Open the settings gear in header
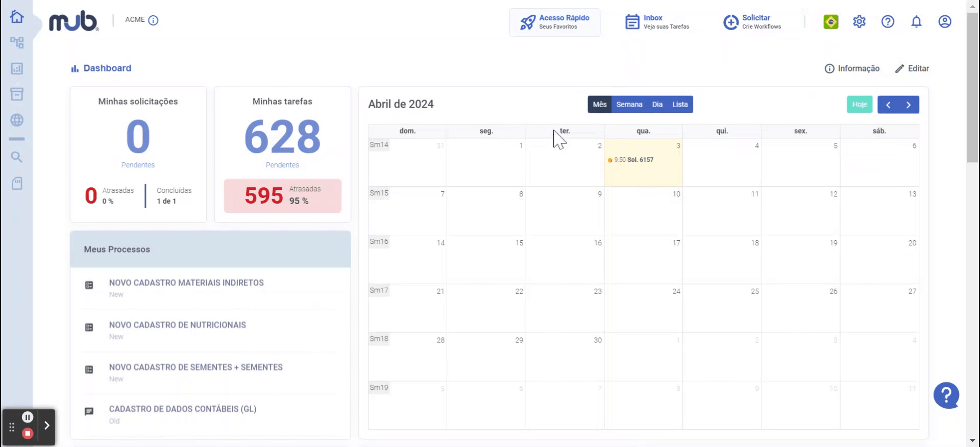The height and width of the screenshot is (447, 980). point(859,21)
